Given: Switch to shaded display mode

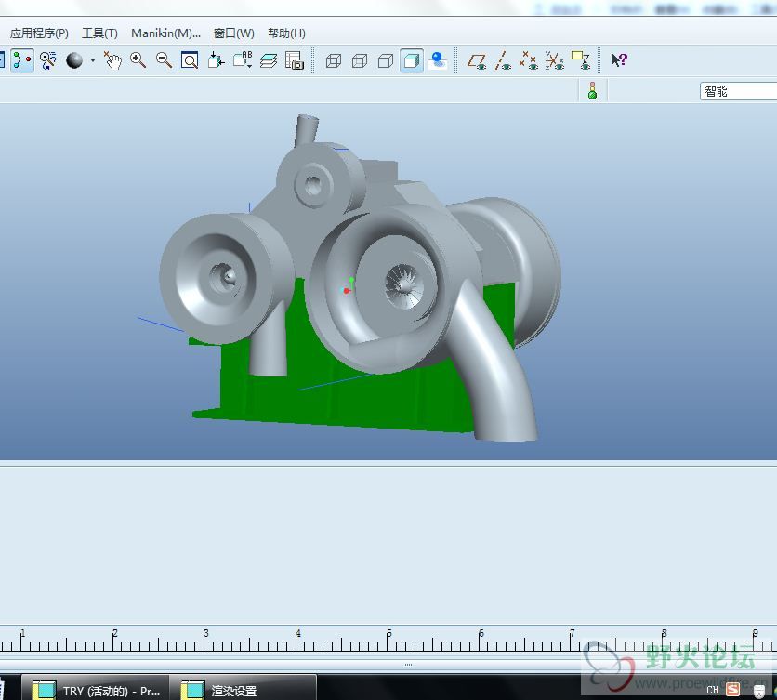Looking at the screenshot, I should click(x=412, y=60).
